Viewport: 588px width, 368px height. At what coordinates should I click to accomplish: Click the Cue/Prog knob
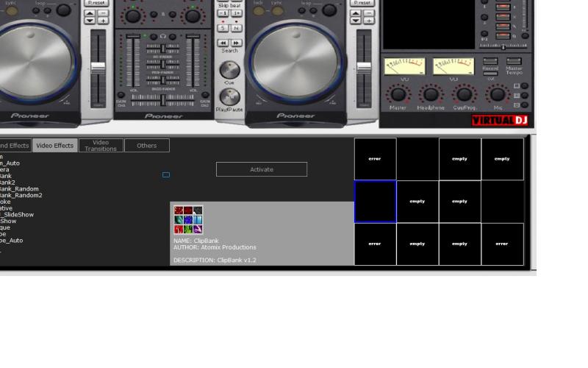464,94
